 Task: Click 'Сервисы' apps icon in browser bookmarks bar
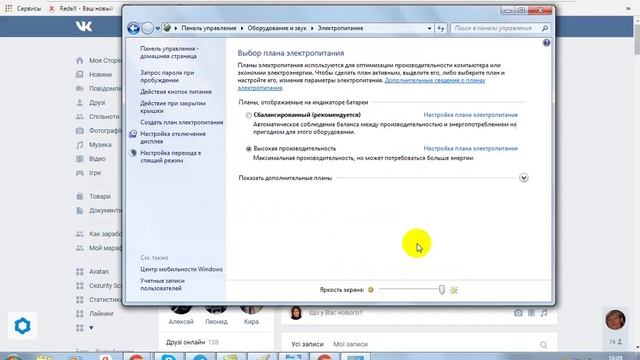point(9,8)
